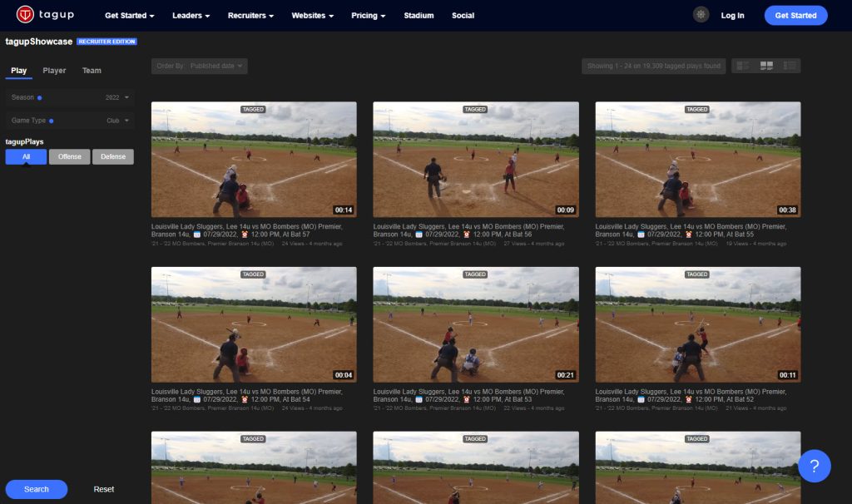The height and width of the screenshot is (504, 852).
Task: Click the blue dot next to Season
Action: (40, 97)
